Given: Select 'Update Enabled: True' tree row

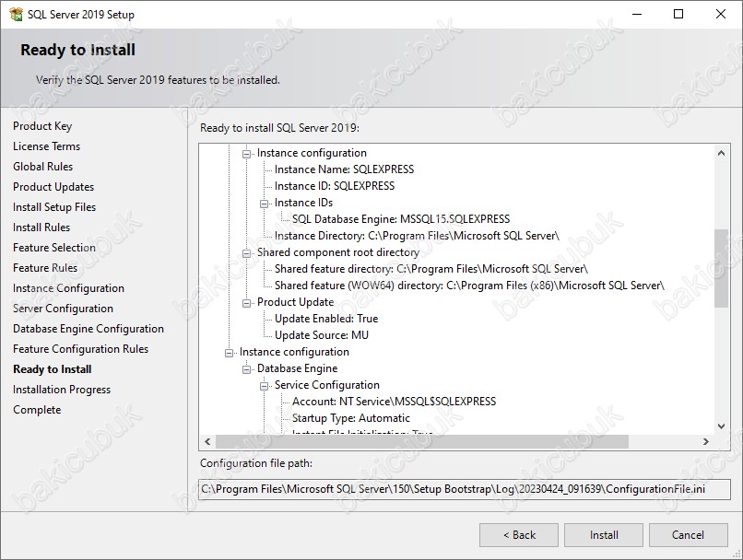Looking at the screenshot, I should coord(326,319).
